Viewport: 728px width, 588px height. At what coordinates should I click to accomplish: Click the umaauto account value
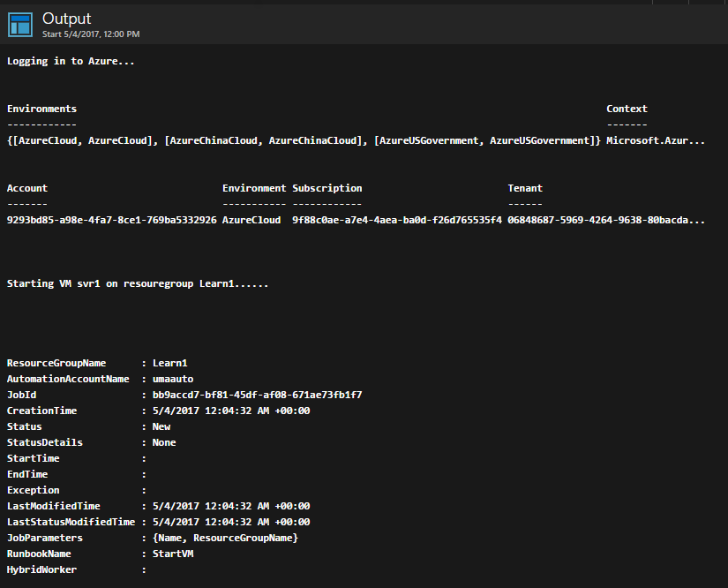(x=173, y=379)
